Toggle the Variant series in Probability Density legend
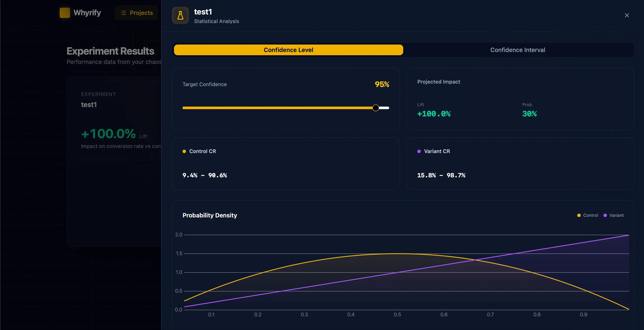This screenshot has height=330, width=644. tap(614, 215)
